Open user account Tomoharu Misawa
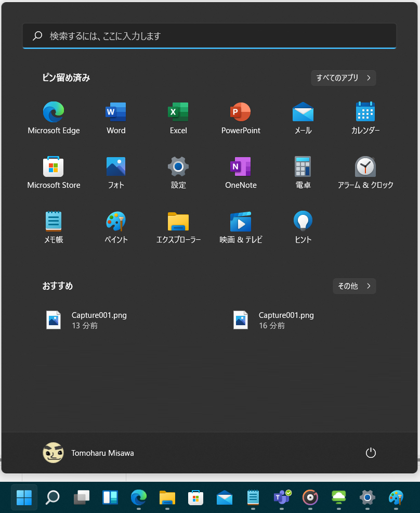The height and width of the screenshot is (513, 420). click(88, 453)
